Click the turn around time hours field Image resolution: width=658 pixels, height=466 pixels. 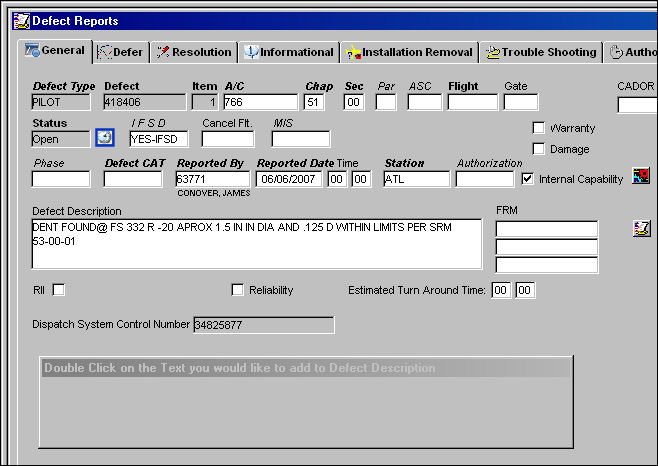coord(501,290)
